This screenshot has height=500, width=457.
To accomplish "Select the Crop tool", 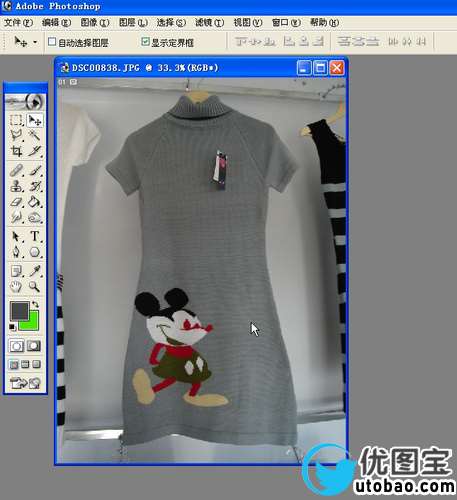I will tap(16, 151).
